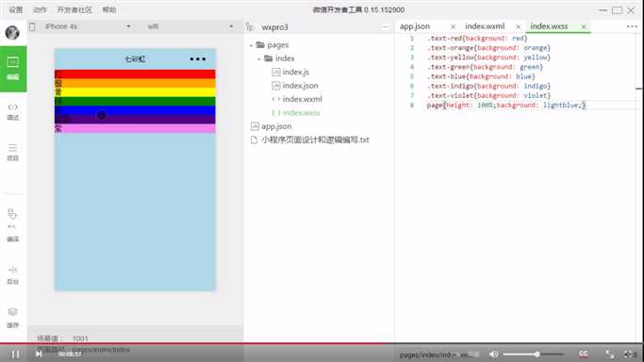Open the 设置 menu
This screenshot has width=644, height=362.
point(16,9)
